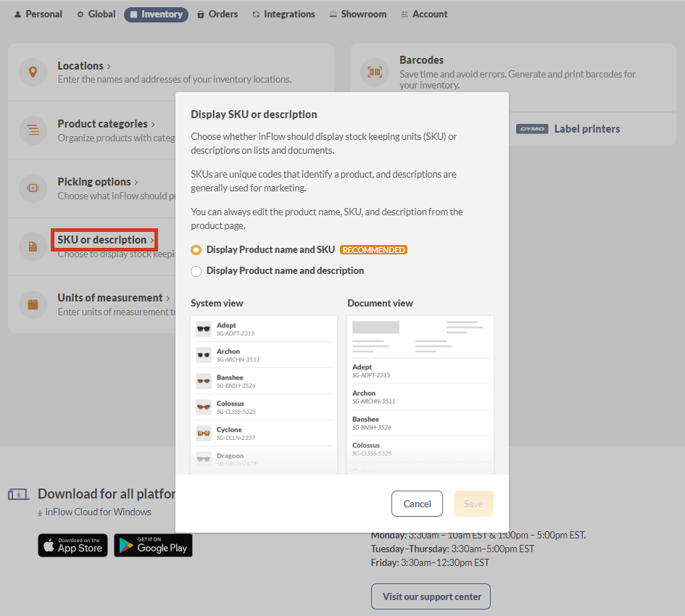Screen dimensions: 685x616
Task: Click the Barcodes heading
Action: [x=422, y=60]
